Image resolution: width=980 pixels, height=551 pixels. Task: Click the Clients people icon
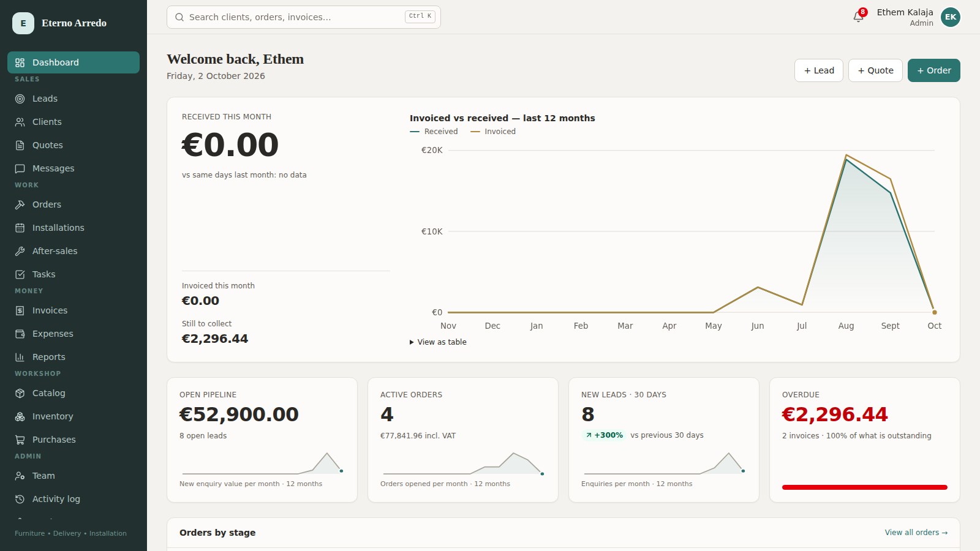point(20,122)
